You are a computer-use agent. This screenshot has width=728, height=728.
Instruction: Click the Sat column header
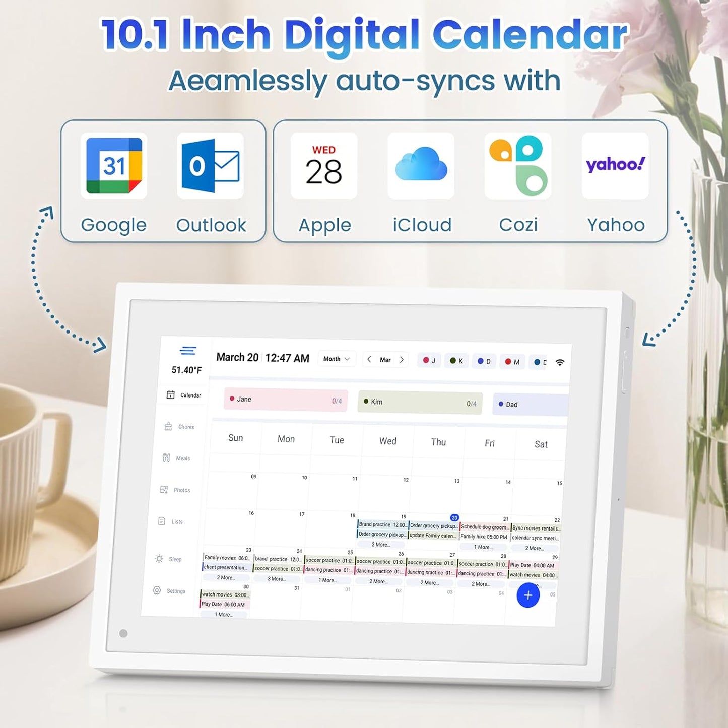[x=541, y=444]
